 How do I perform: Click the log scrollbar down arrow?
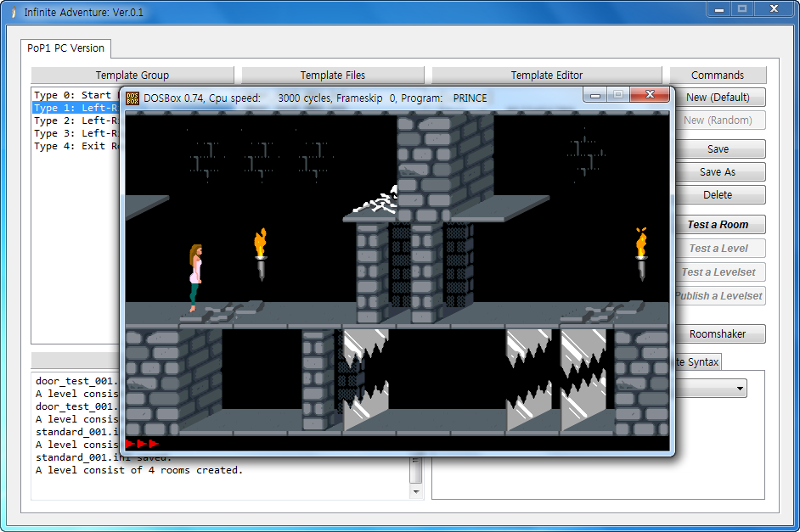point(416,492)
